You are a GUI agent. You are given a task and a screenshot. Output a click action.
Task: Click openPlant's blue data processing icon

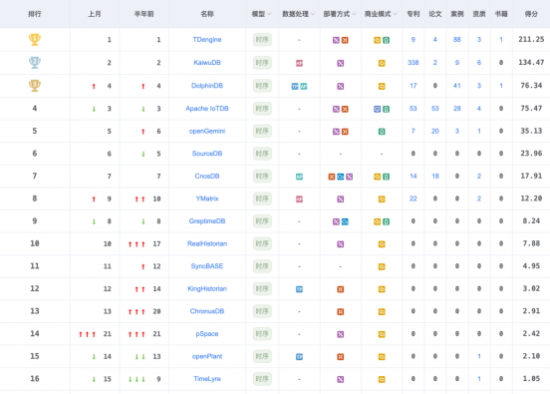pos(299,357)
